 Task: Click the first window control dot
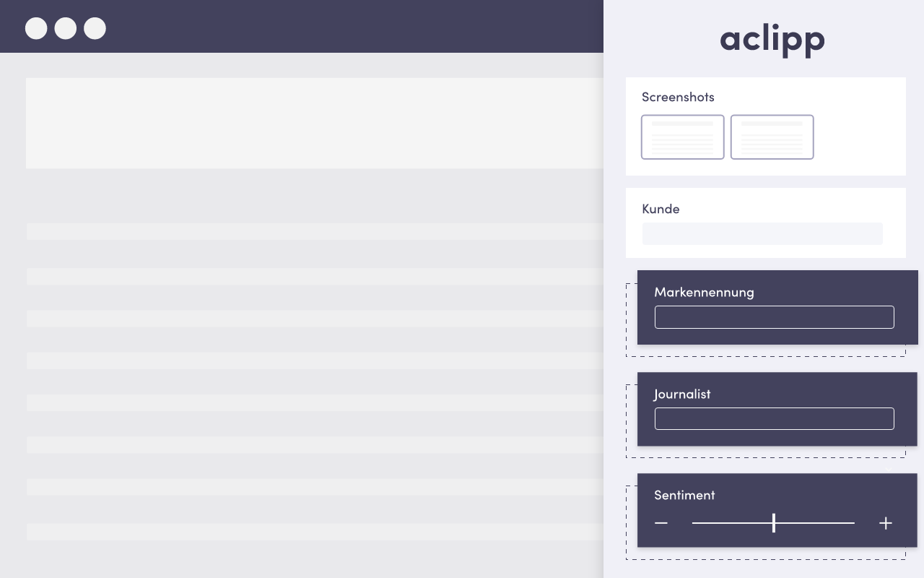point(36,28)
